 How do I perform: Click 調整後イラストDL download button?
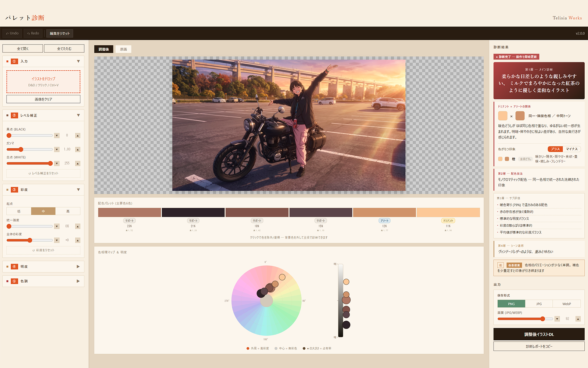[x=539, y=334]
